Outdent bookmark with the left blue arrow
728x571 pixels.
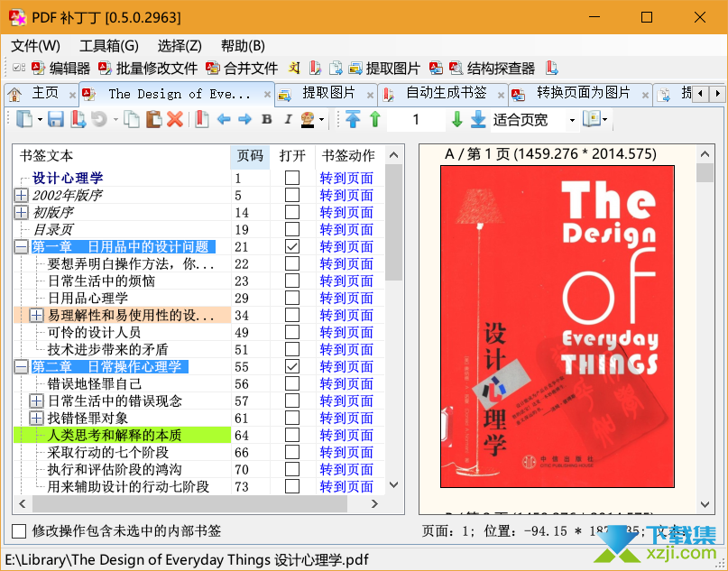click(x=224, y=120)
